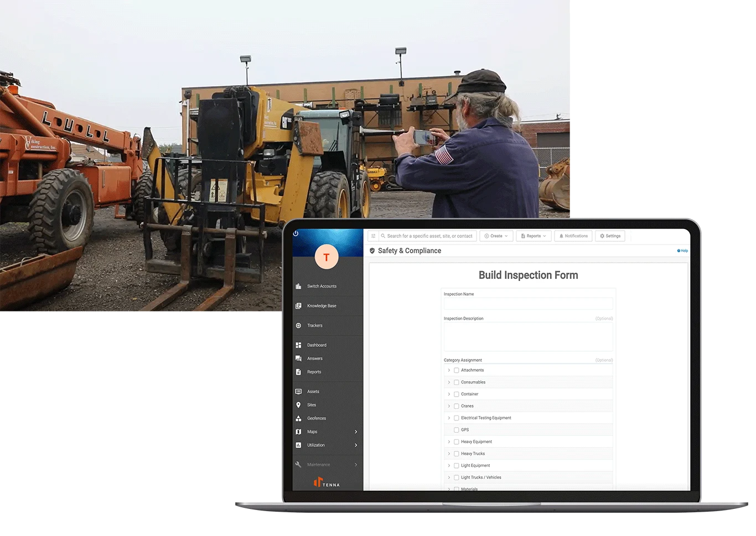Click the Knowledge Base icon
The width and height of the screenshot is (756, 536).
(299, 305)
